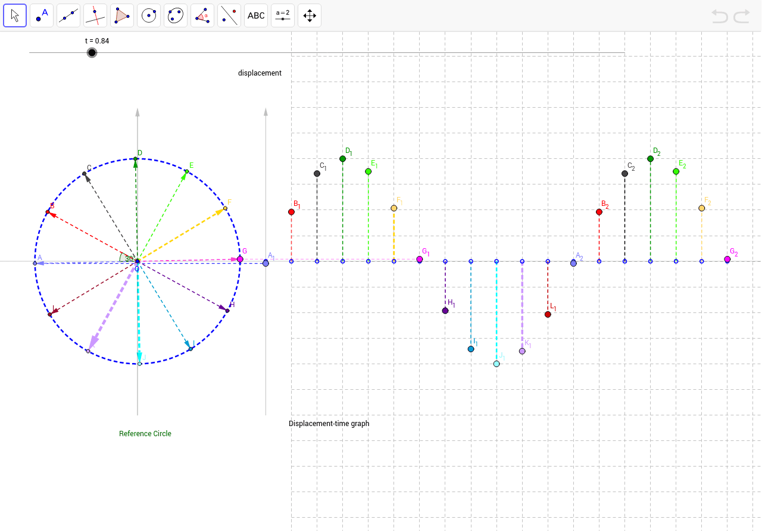Select the Compass tool
Viewport: 762px width, 532px height.
click(175, 15)
